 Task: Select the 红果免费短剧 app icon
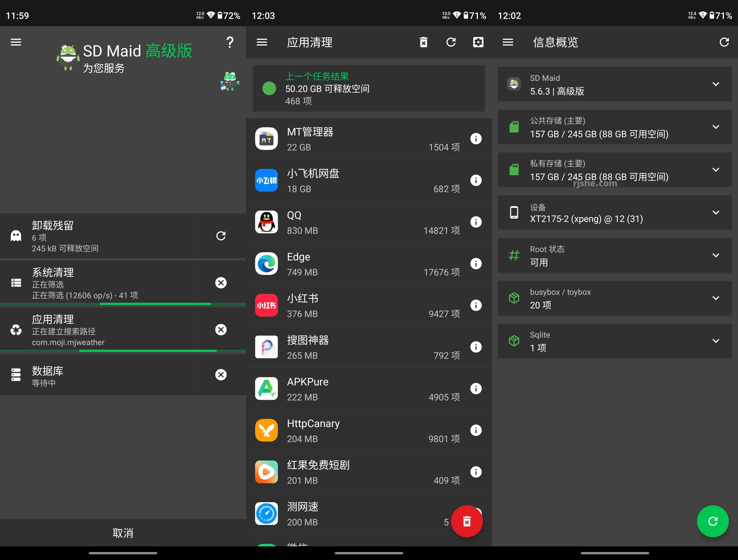266,472
